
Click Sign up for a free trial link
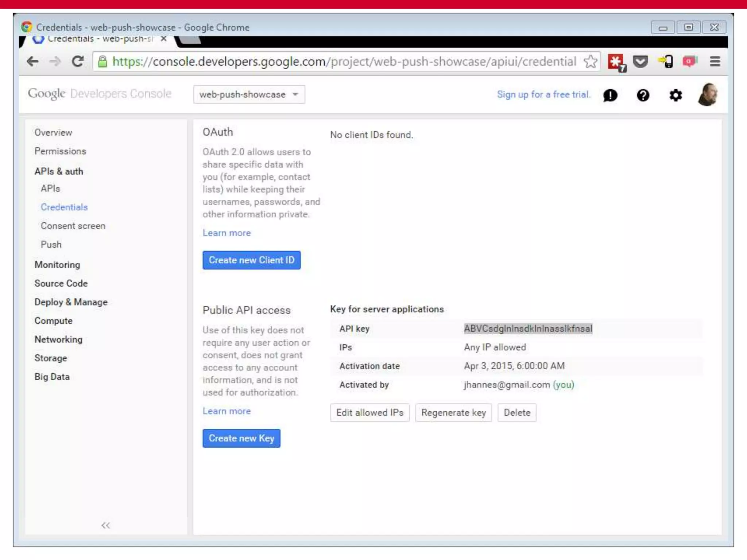(x=543, y=94)
